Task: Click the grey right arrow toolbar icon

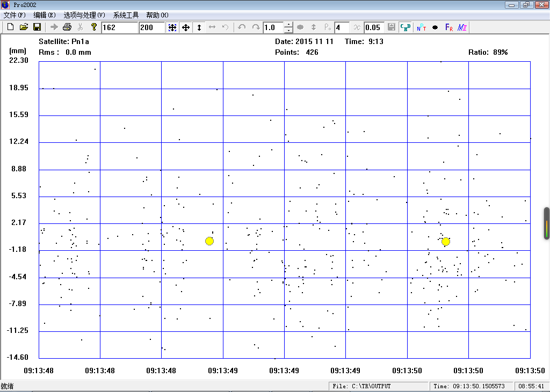Action: click(x=54, y=27)
